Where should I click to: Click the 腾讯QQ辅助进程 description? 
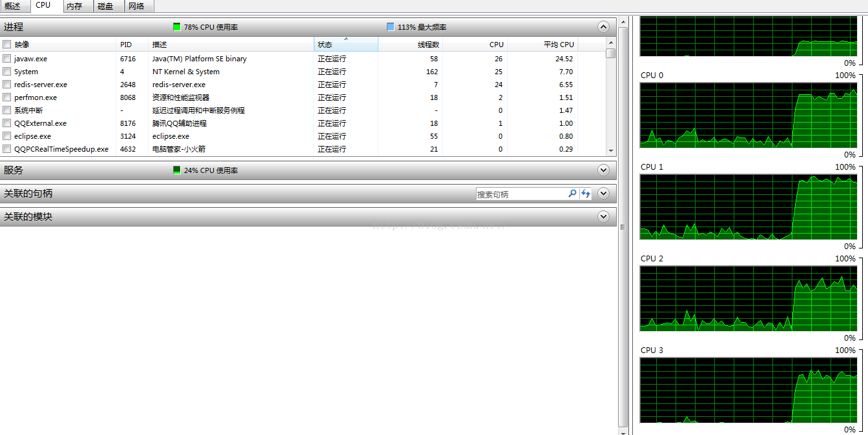pos(180,123)
